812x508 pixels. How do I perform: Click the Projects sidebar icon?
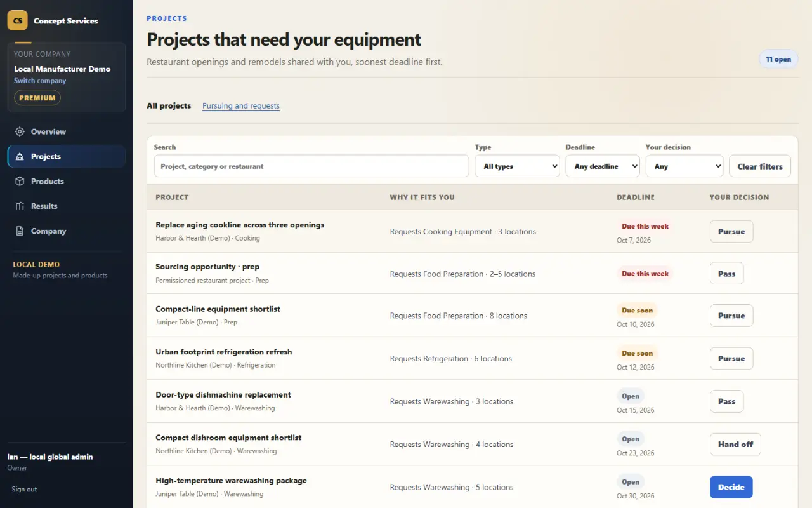coord(20,156)
